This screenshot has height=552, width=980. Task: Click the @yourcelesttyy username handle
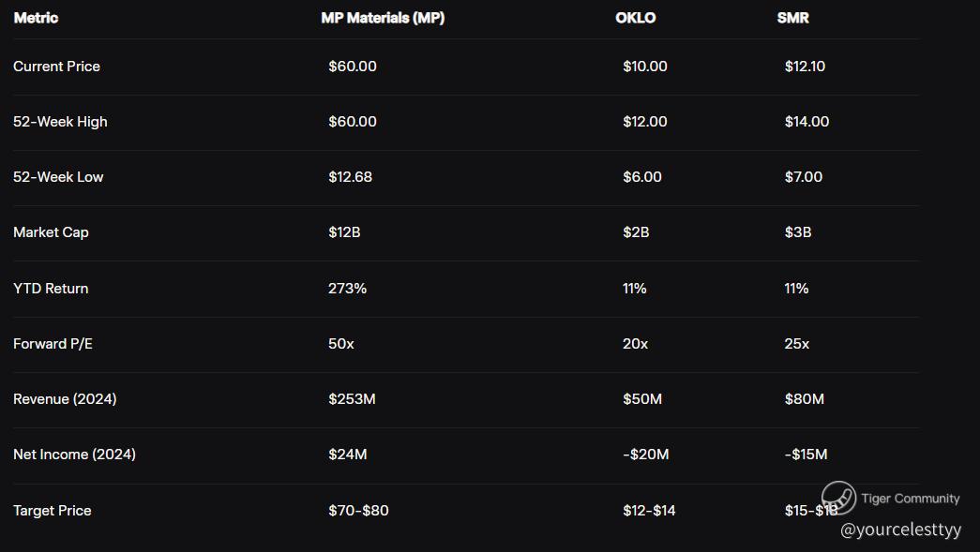pyautogui.click(x=900, y=530)
